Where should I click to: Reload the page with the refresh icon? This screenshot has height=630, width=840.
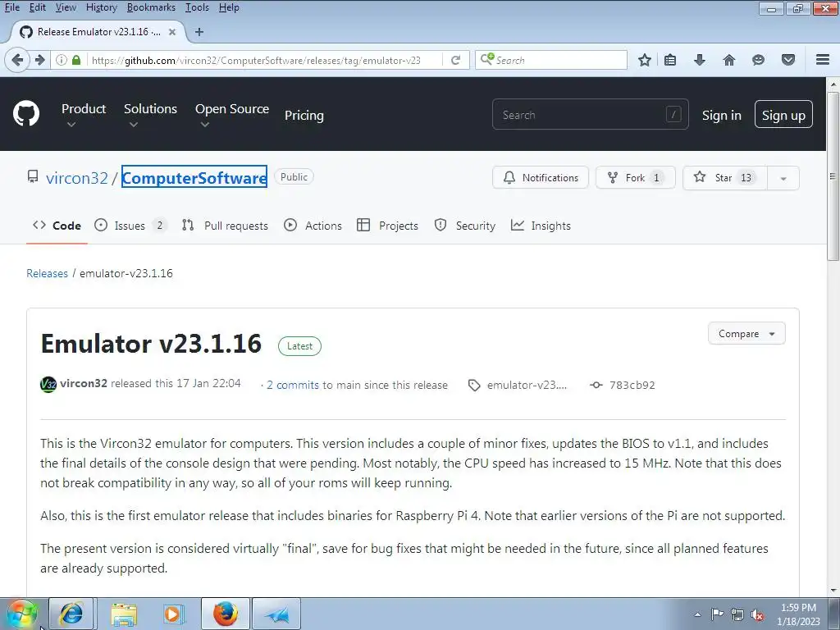tap(456, 60)
